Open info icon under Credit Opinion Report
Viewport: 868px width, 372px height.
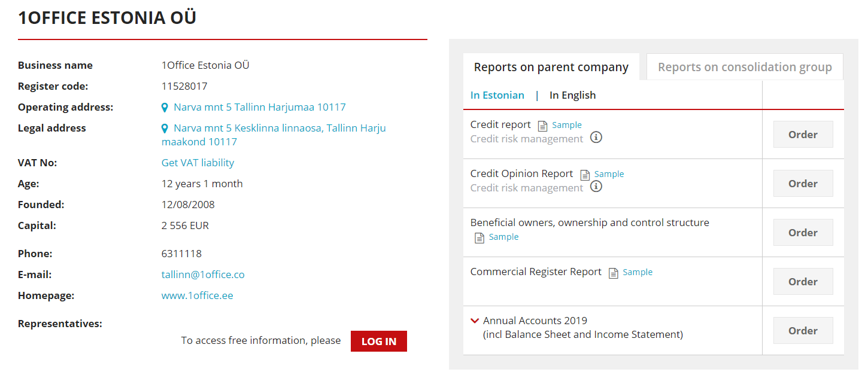tap(596, 187)
